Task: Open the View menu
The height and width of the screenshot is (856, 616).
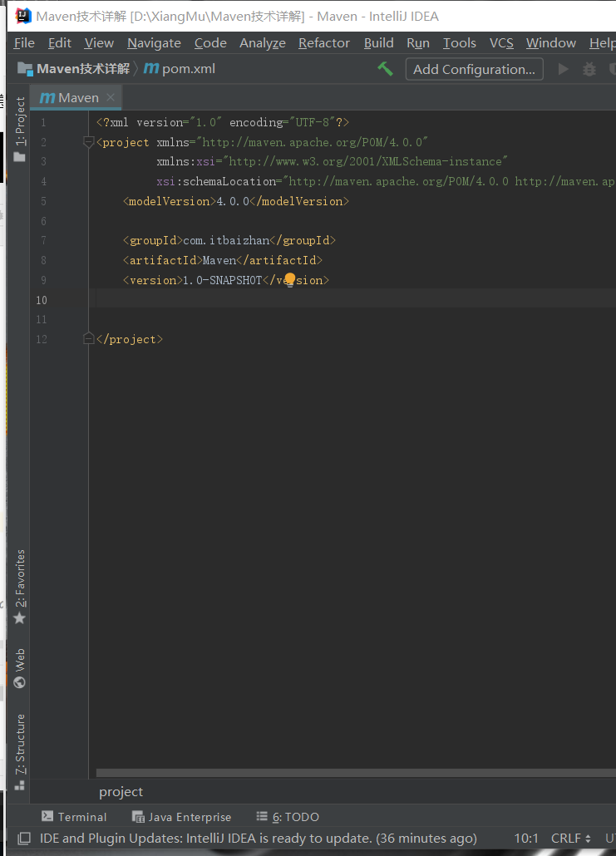Action: click(99, 43)
